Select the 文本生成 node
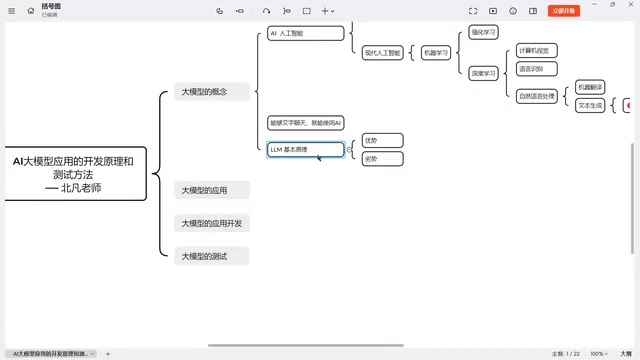 pos(590,105)
